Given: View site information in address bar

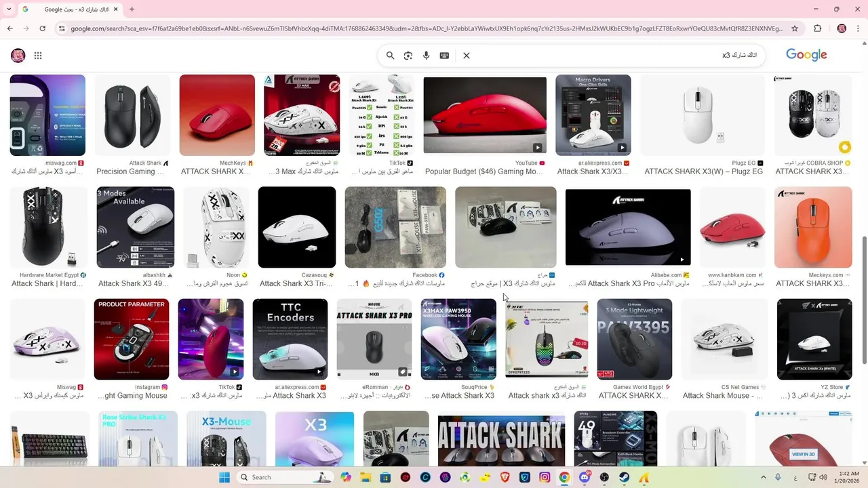Looking at the screenshot, I should [62, 28].
